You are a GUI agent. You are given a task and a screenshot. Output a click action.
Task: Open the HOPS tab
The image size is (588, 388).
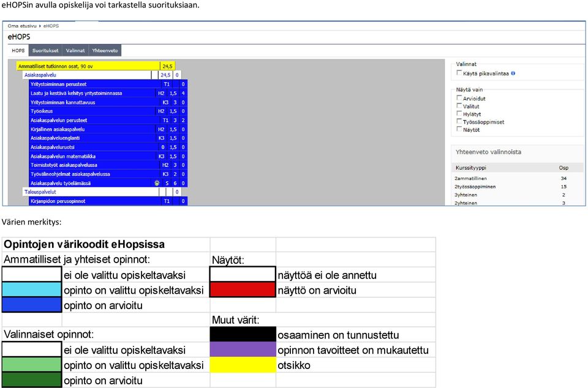pyautogui.click(x=18, y=51)
